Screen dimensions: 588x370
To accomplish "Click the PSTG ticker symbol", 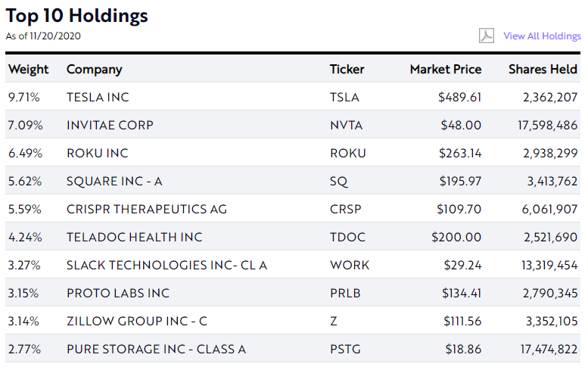I will (x=346, y=350).
